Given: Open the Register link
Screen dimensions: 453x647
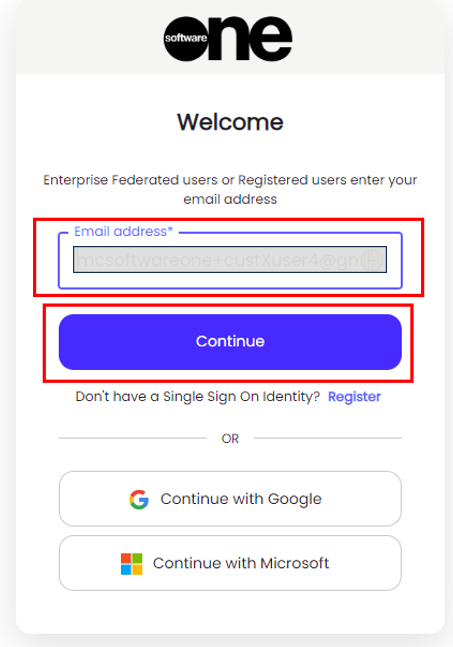Looking at the screenshot, I should click(x=354, y=397).
